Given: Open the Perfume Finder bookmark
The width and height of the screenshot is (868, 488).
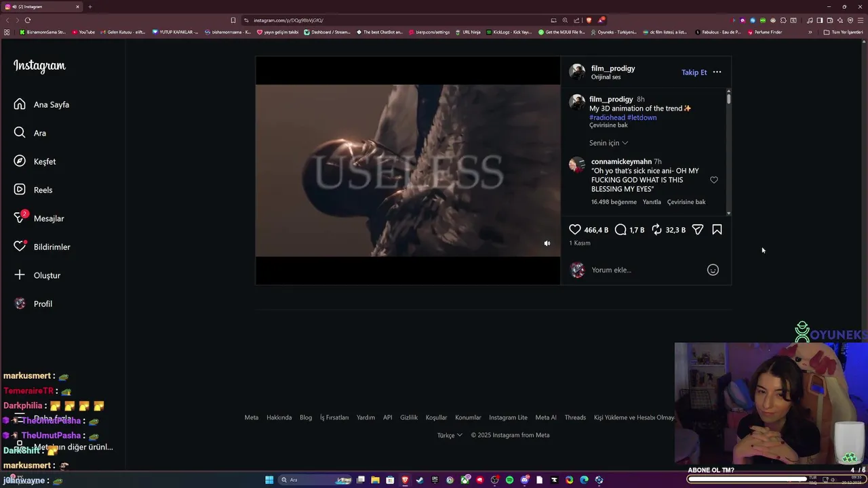Looking at the screenshot, I should tap(764, 32).
